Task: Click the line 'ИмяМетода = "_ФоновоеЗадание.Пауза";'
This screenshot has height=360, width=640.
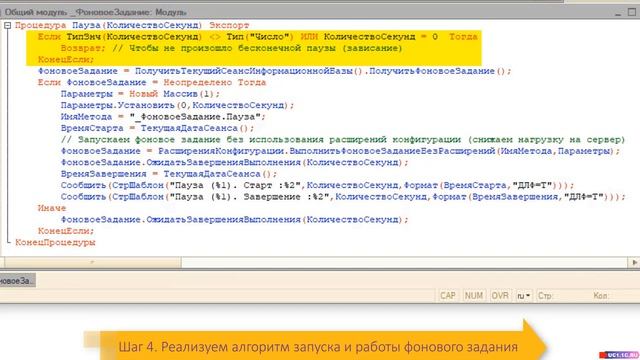Action: [x=163, y=117]
